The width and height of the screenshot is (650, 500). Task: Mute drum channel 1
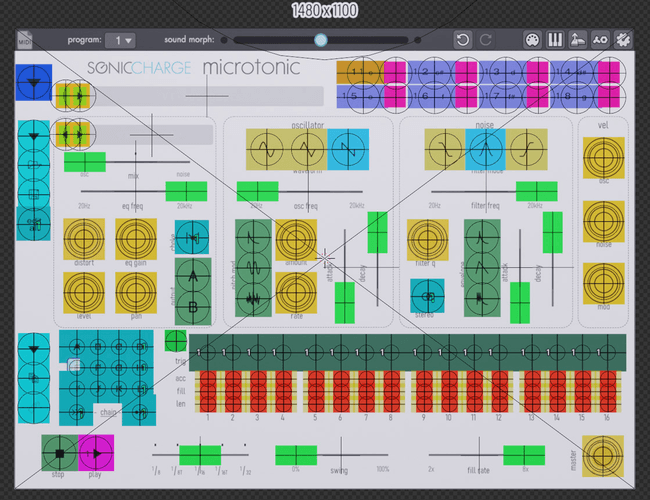pos(395,73)
